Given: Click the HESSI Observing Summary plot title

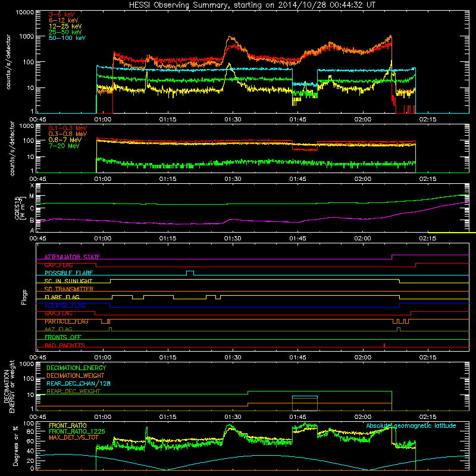Looking at the screenshot, I should coord(252,5).
